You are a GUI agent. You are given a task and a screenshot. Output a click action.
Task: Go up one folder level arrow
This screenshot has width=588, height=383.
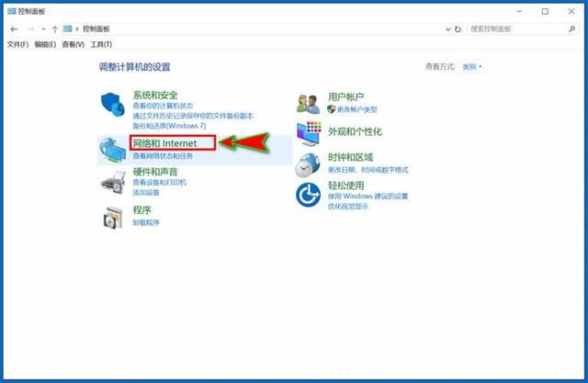tap(54, 29)
